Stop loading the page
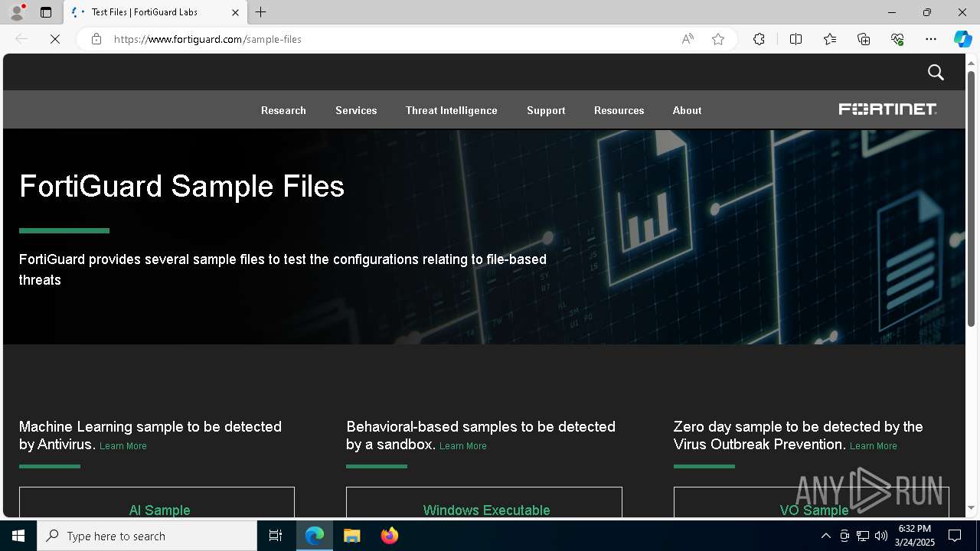The height and width of the screenshot is (551, 980). [x=55, y=39]
